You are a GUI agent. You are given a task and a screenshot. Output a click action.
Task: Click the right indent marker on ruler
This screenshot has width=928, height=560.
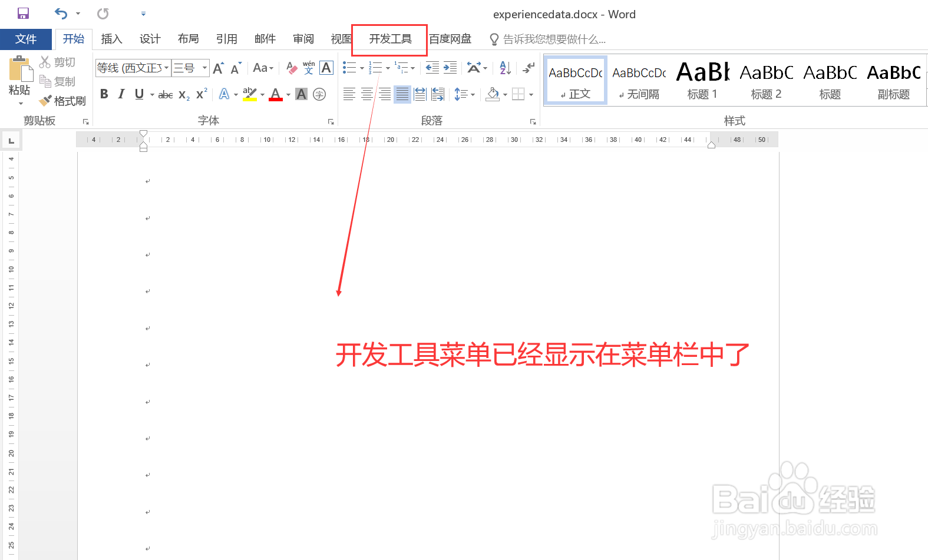[711, 145]
